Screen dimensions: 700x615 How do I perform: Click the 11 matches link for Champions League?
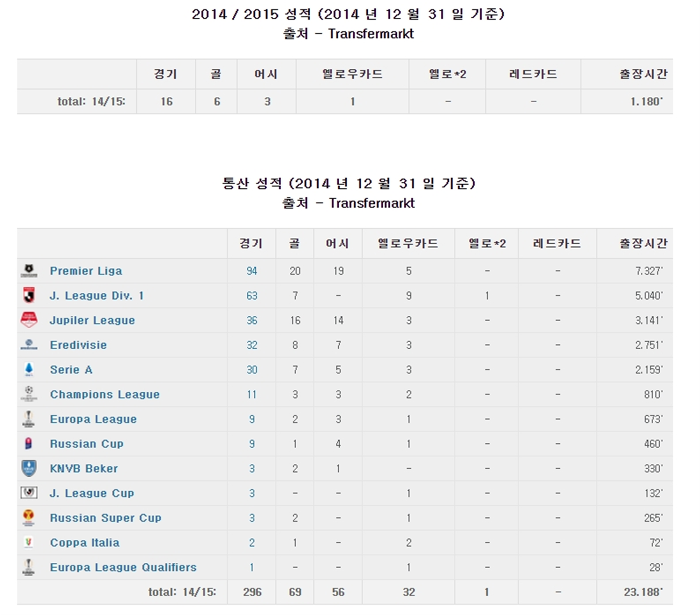pyautogui.click(x=252, y=395)
